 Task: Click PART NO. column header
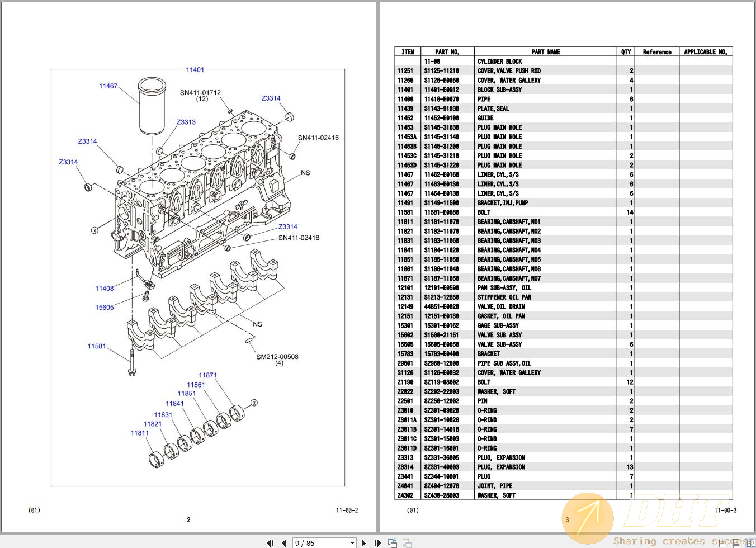tap(447, 52)
